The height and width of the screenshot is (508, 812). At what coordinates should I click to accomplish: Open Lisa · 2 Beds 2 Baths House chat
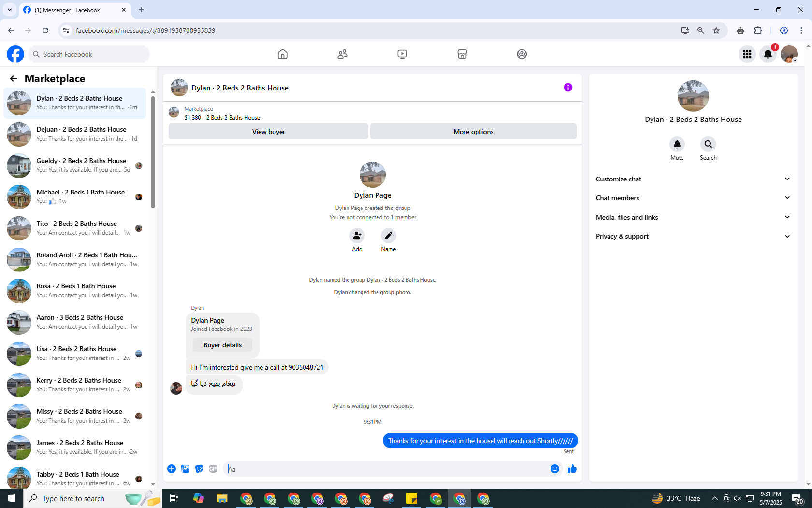click(75, 354)
